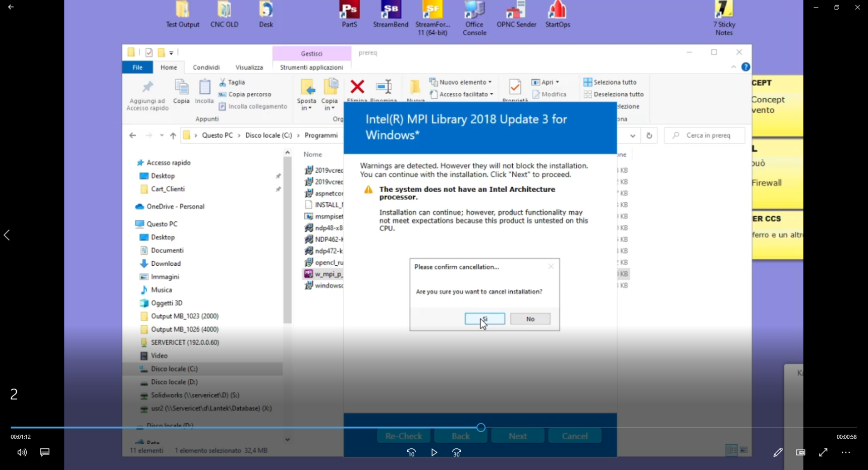Viewport: 868px width, 470px height.
Task: Click the Proprietà checkmark icon
Action: coord(515,88)
